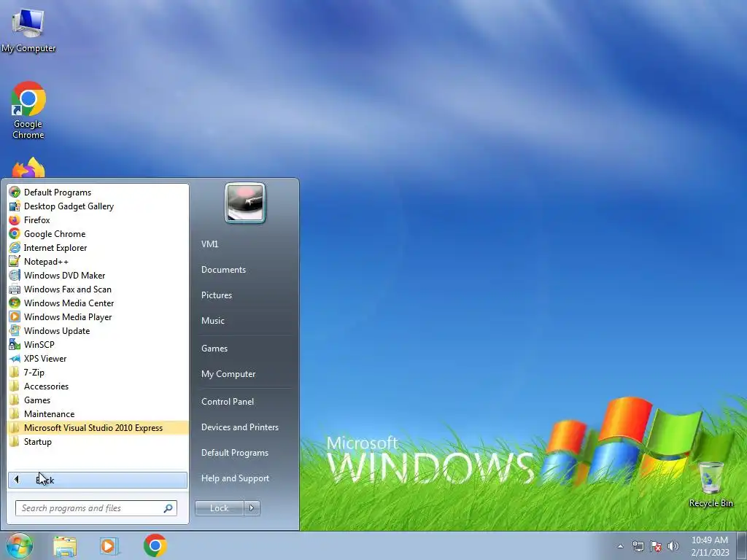The width and height of the screenshot is (747, 560).
Task: Open shutdown options arrow beside Lock
Action: [x=252, y=508]
